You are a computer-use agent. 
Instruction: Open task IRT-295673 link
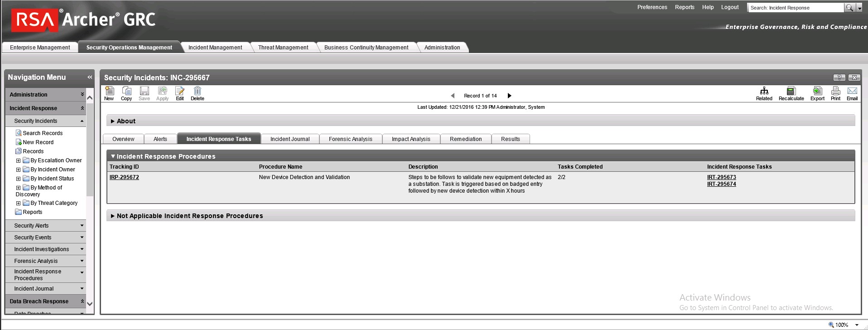point(722,177)
